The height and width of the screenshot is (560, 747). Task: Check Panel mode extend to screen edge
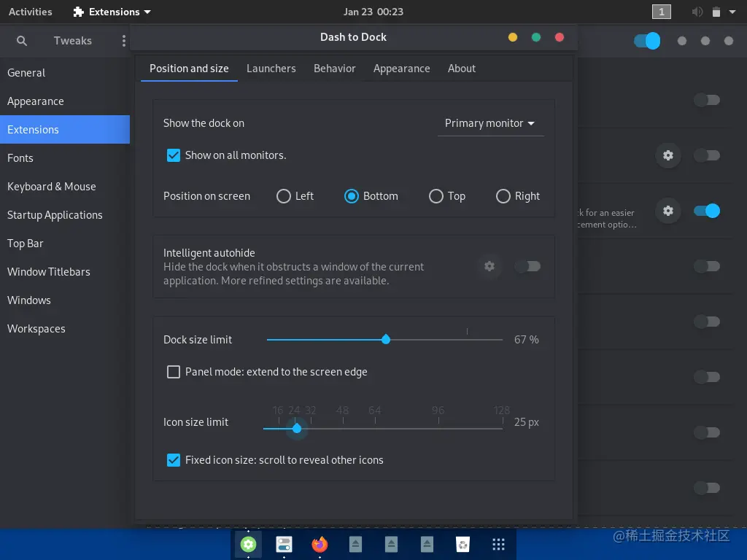tap(174, 372)
